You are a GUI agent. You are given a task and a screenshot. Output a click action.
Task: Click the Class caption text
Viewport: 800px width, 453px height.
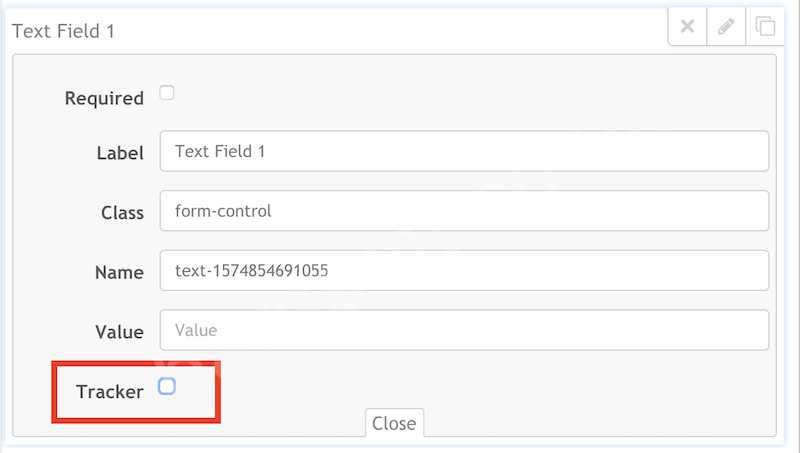[x=122, y=213]
